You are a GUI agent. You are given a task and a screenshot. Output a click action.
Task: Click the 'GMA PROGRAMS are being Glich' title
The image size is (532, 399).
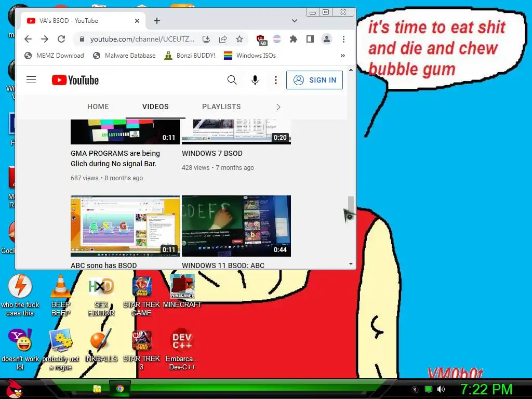(x=115, y=158)
